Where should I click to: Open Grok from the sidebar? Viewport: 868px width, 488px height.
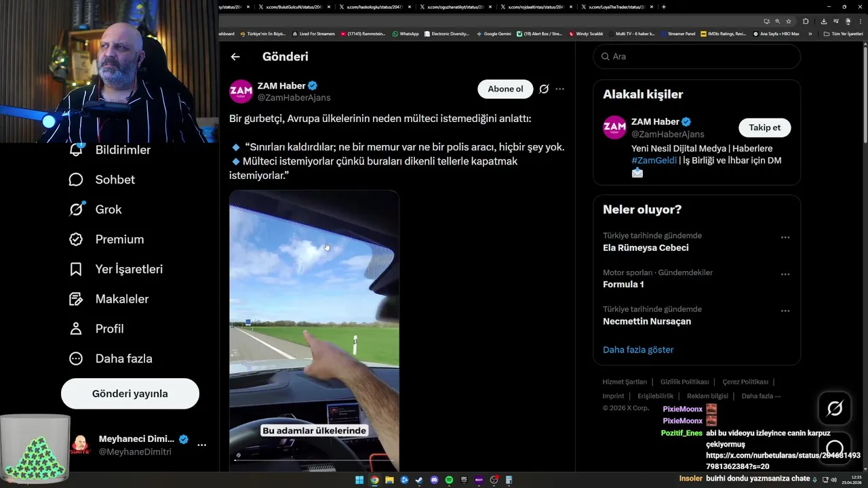click(95, 209)
